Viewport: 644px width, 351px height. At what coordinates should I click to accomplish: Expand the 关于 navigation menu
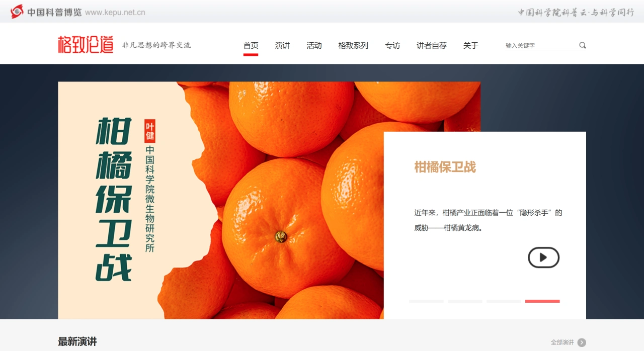click(x=470, y=46)
